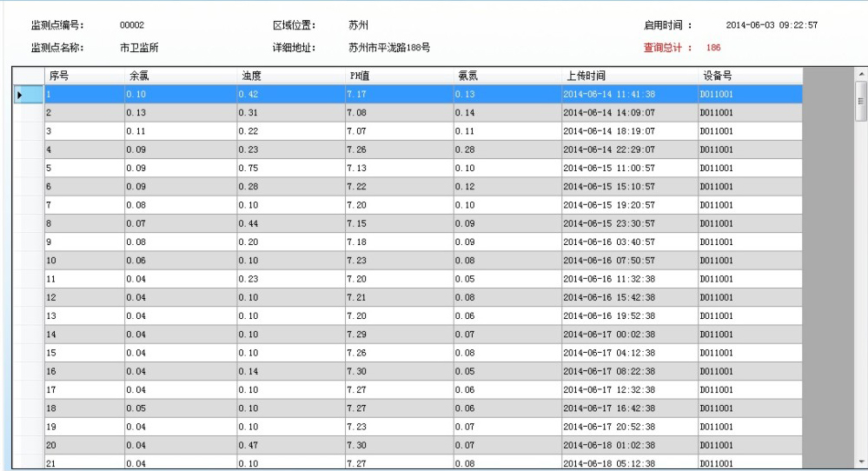Click the vertical scrollbar down arrow

861,461
